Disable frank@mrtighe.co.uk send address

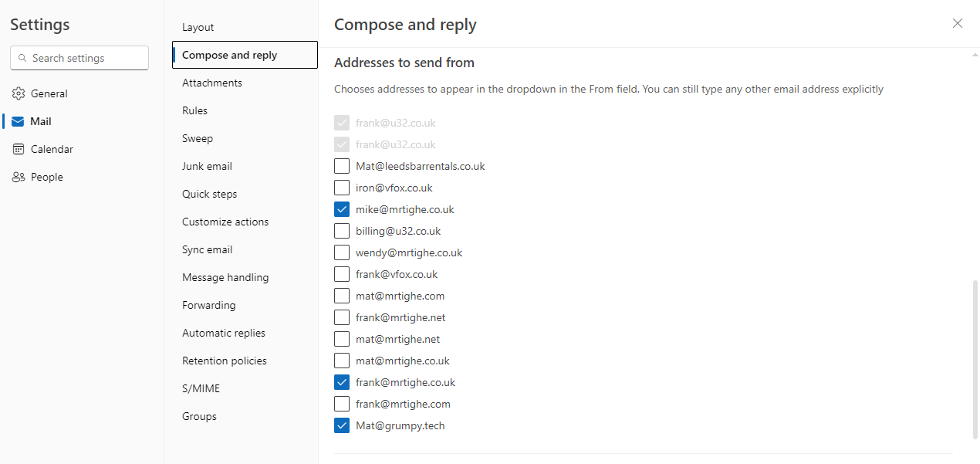click(x=342, y=382)
